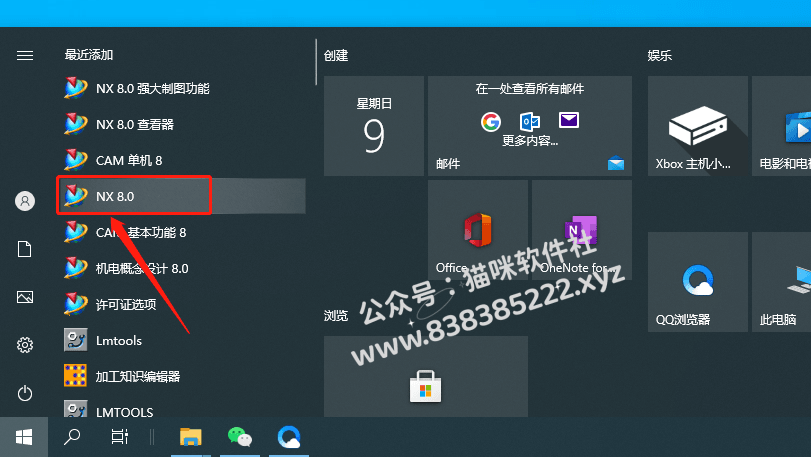Screen dimensions: 811x457
Task: Click the Windows Start button
Action: coord(24,437)
